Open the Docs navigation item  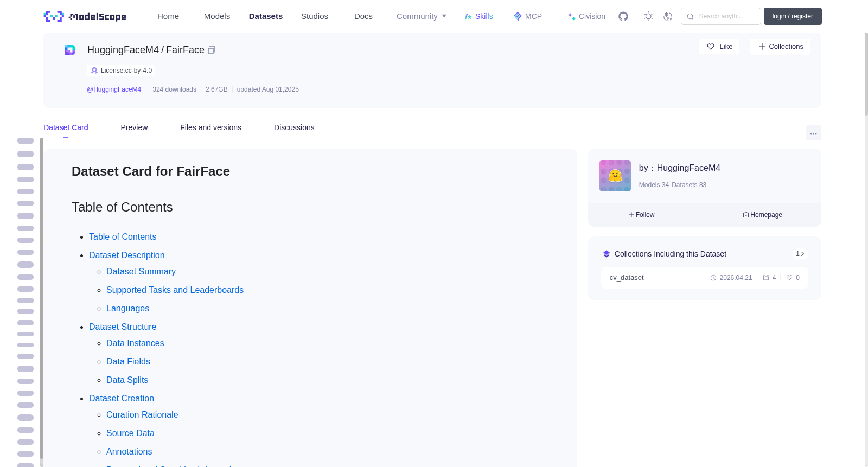(x=363, y=16)
